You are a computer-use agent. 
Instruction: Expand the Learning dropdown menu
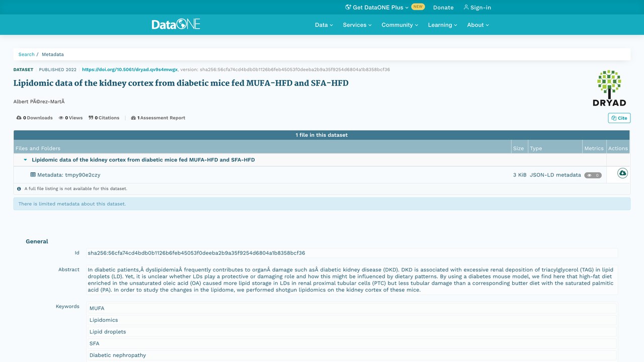(443, 25)
